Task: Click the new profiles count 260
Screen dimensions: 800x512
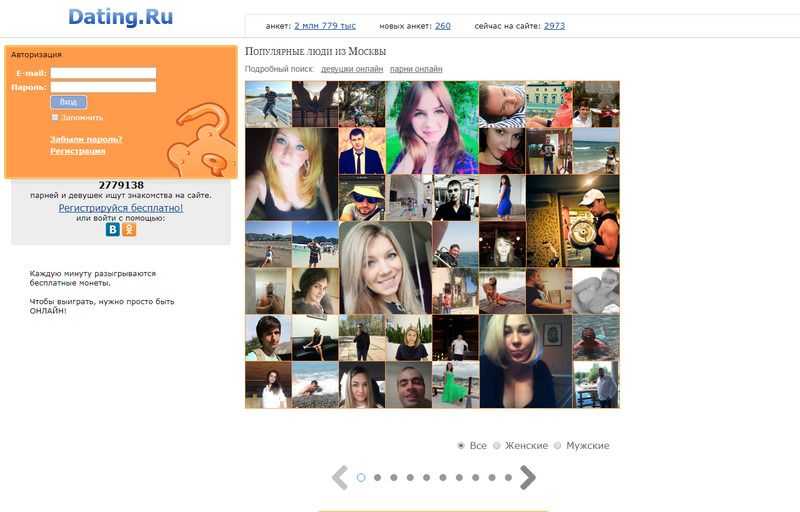Action: (x=443, y=26)
